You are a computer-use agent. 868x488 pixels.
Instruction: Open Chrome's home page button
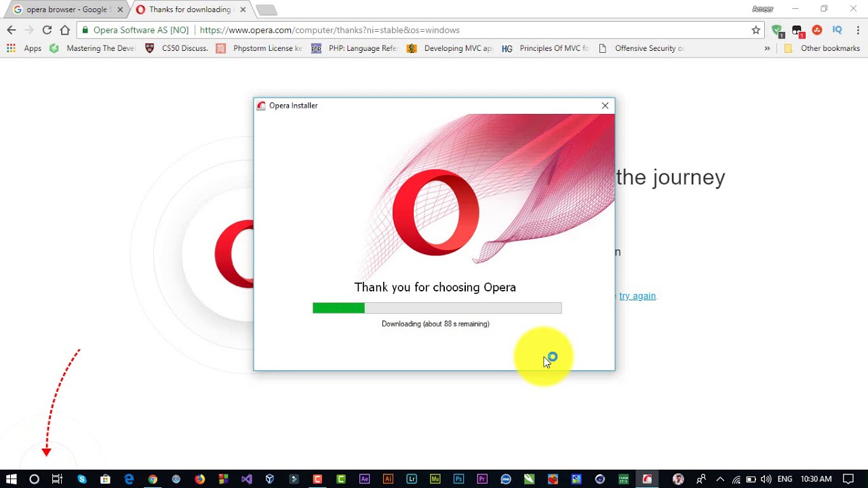tap(65, 30)
